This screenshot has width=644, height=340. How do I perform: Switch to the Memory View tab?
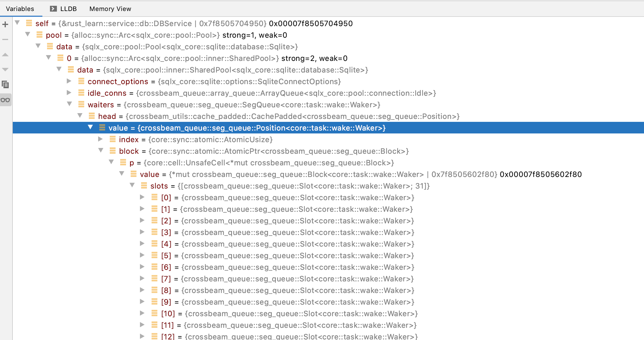110,9
